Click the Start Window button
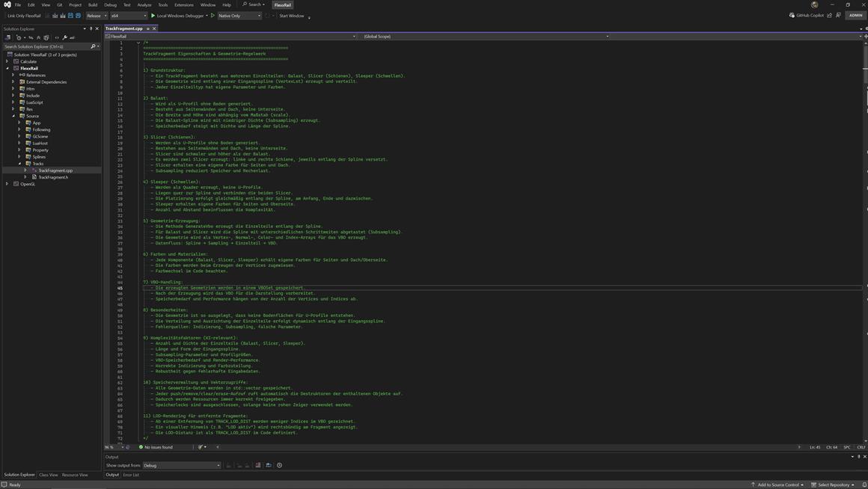 click(292, 16)
